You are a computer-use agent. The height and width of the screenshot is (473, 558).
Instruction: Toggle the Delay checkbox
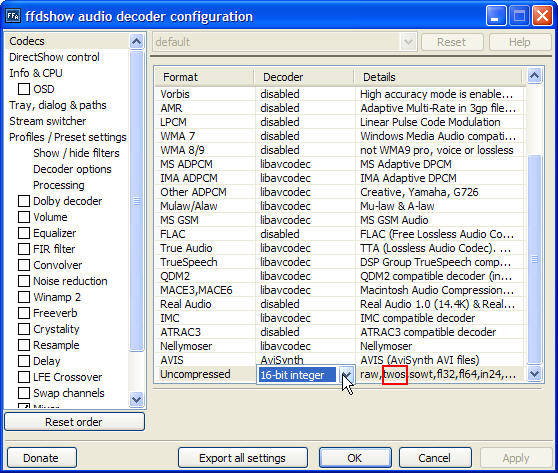point(24,361)
